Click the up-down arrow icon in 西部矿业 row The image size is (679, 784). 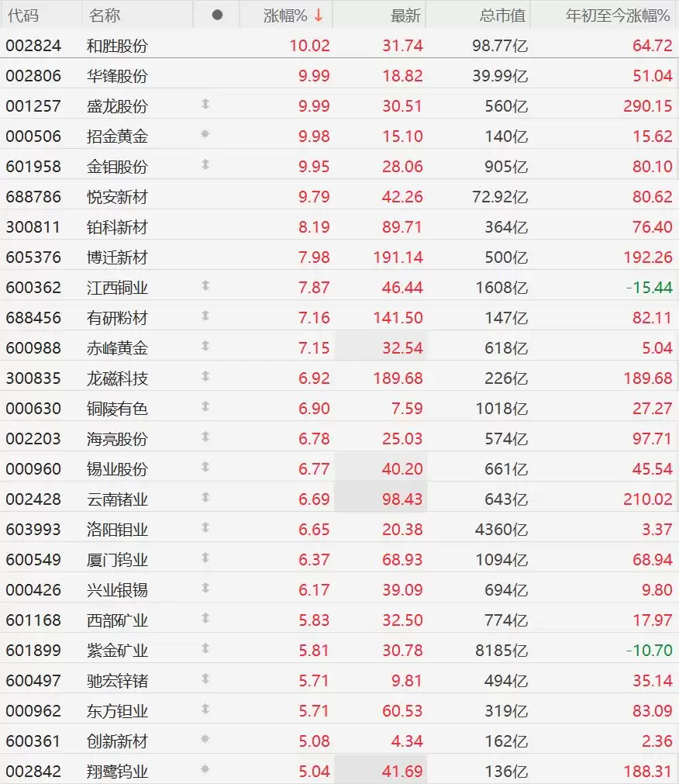click(205, 618)
